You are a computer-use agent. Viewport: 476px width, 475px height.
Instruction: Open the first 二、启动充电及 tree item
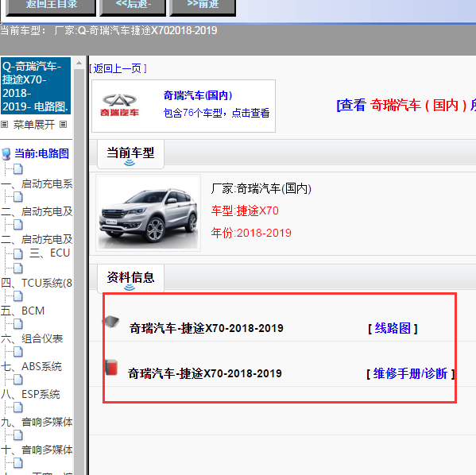(37, 211)
